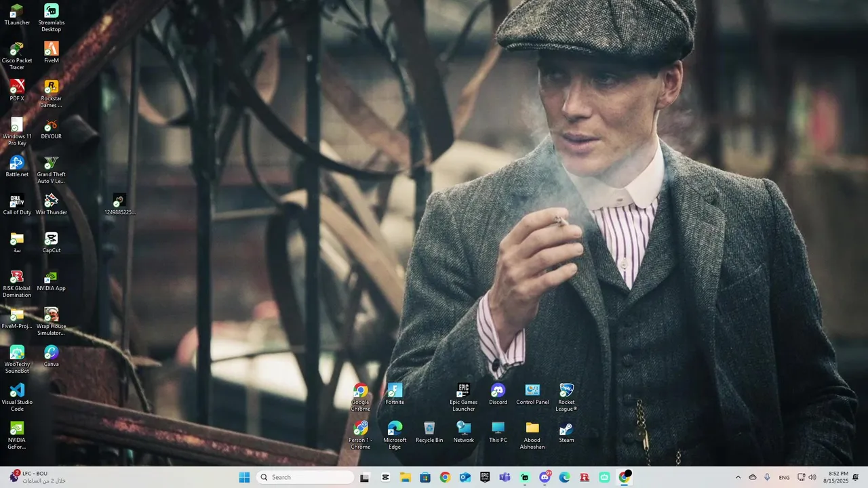Select the Call of Duty icon
The width and height of the screenshot is (868, 488).
point(17,205)
